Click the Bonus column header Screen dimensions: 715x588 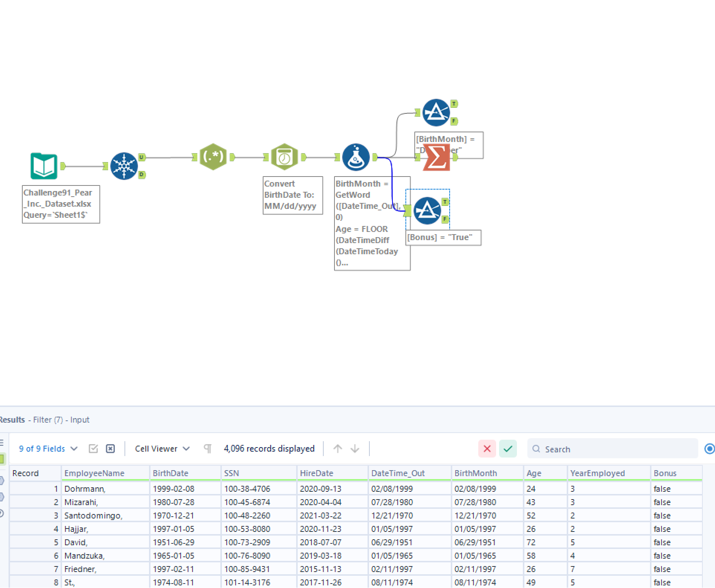665,473
